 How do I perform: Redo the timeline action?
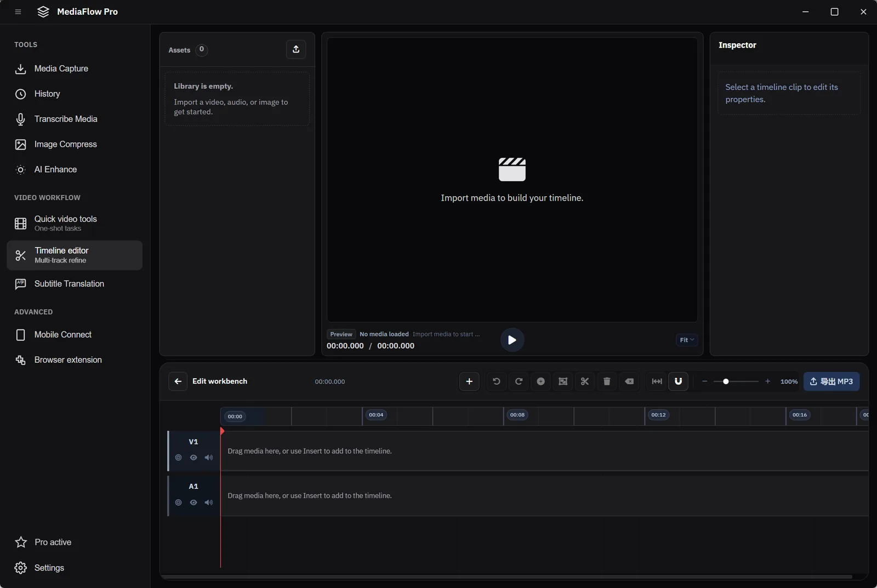[x=519, y=381]
